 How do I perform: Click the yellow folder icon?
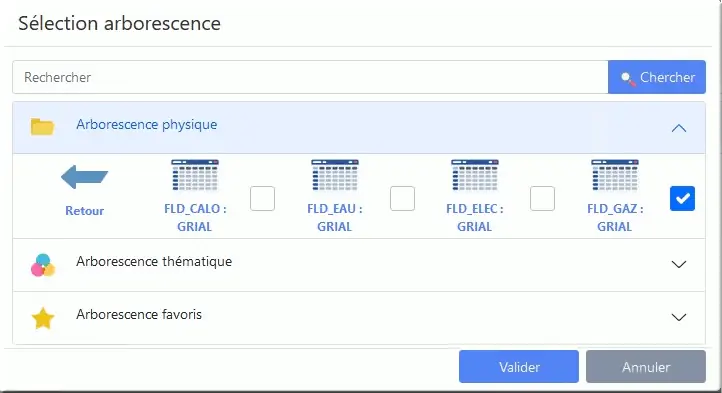[42, 127]
